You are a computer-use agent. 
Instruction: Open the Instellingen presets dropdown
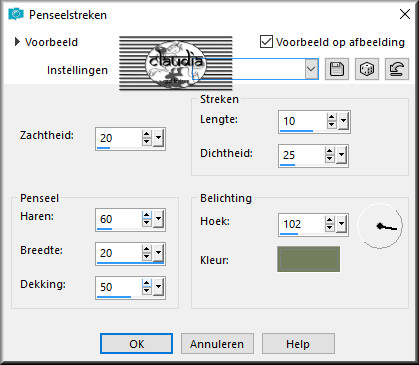[311, 69]
